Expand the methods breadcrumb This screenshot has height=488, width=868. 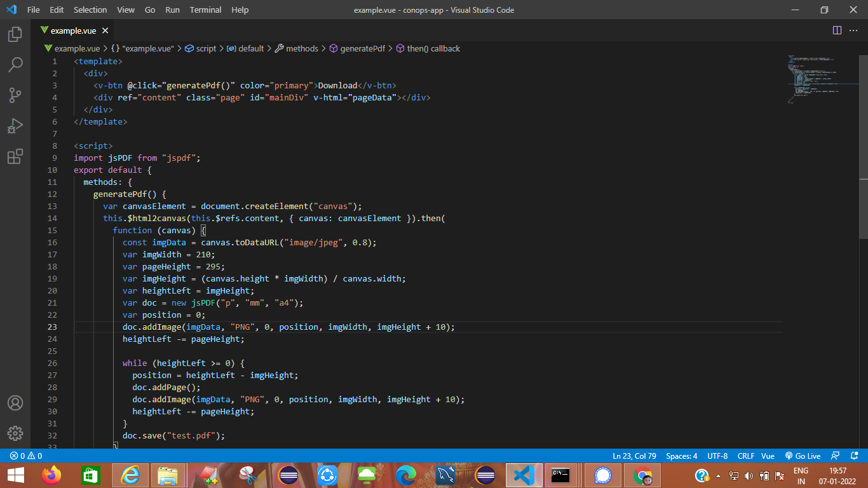pyautogui.click(x=302, y=48)
